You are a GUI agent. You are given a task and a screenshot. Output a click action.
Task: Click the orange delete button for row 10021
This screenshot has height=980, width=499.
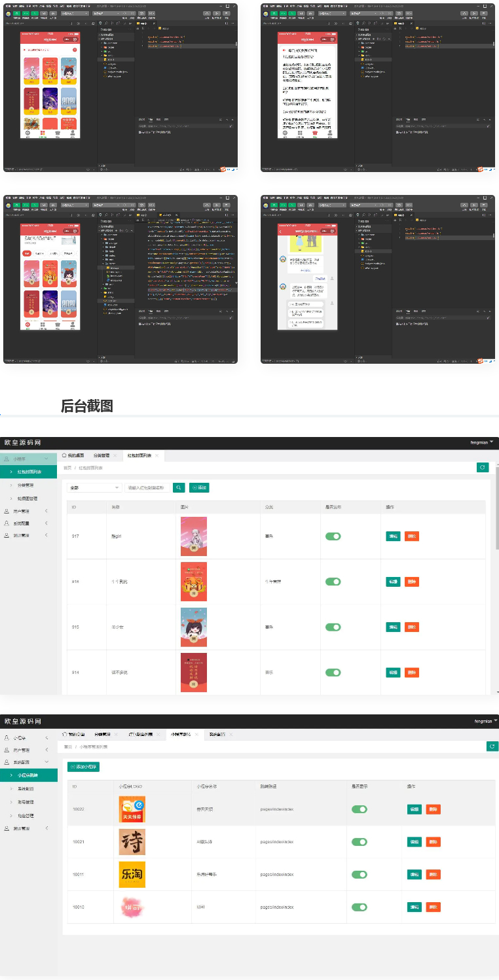coord(433,841)
